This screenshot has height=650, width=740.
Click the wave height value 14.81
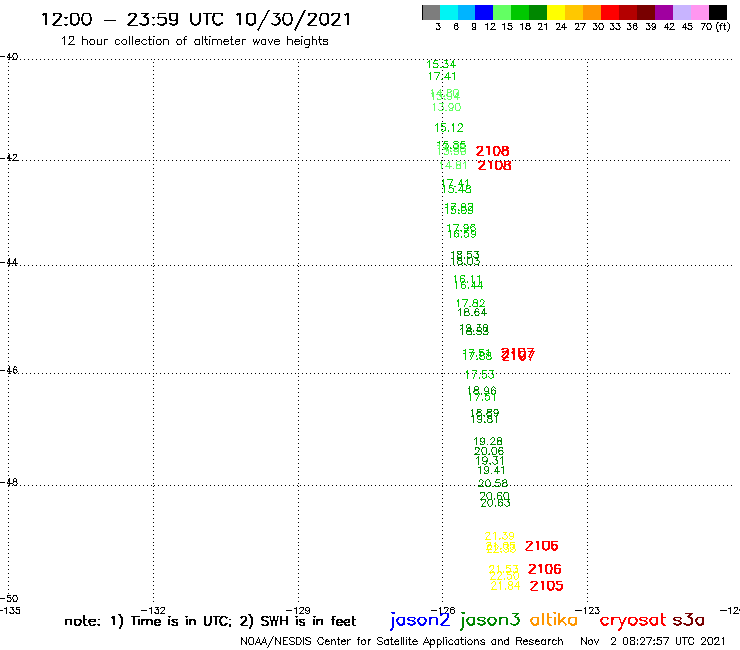(453, 165)
